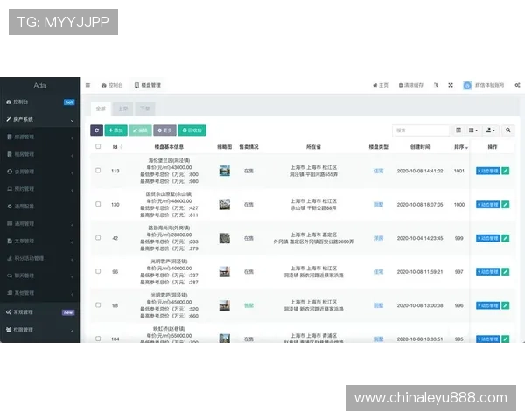
Task: Click green pencil edit icon in row 130
Action: (505, 204)
